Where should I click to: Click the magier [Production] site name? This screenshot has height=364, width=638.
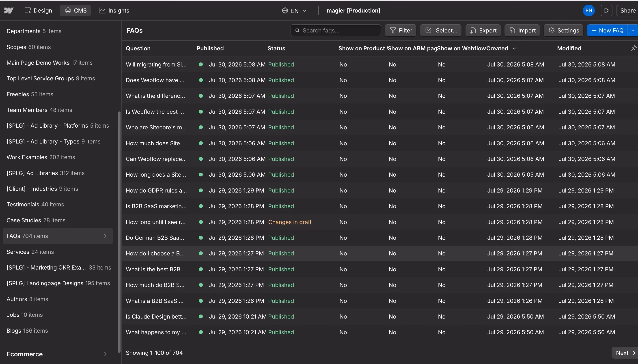coord(353,11)
